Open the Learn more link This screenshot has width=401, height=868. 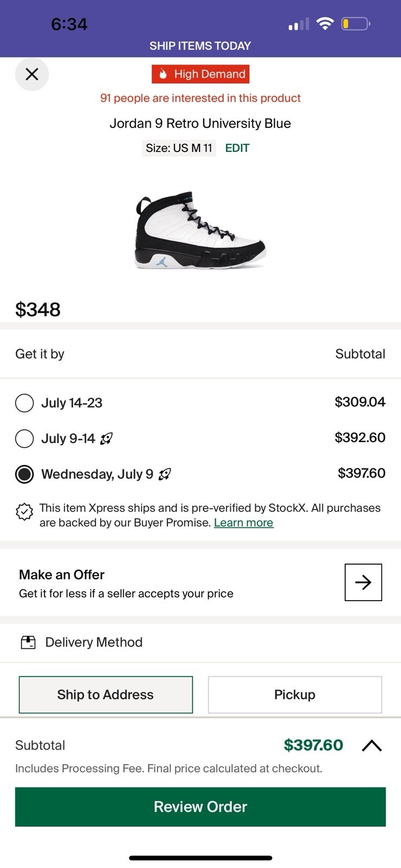pos(243,523)
